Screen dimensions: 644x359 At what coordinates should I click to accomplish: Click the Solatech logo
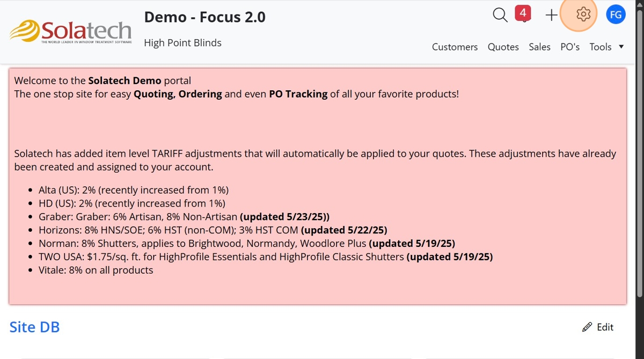pyautogui.click(x=70, y=32)
